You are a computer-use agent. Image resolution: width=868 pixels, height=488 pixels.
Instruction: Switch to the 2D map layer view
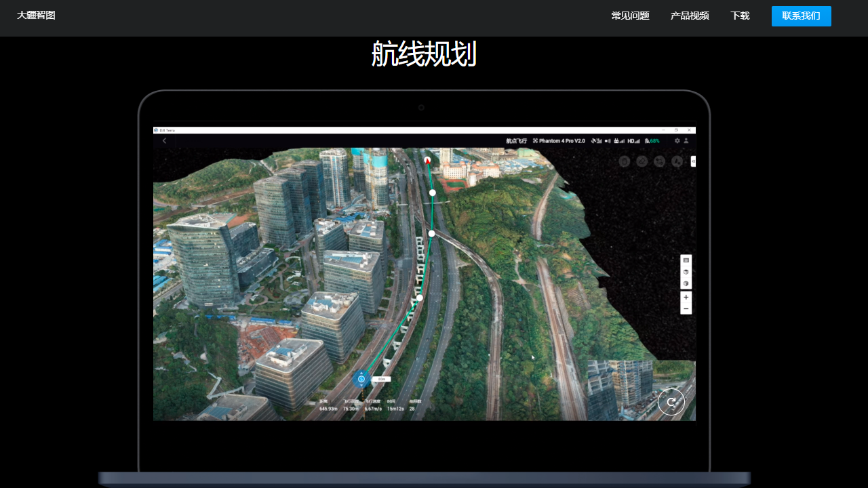686,260
